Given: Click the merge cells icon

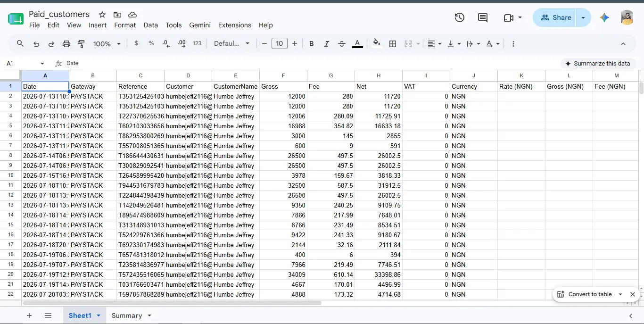Looking at the screenshot, I should coord(408,44).
